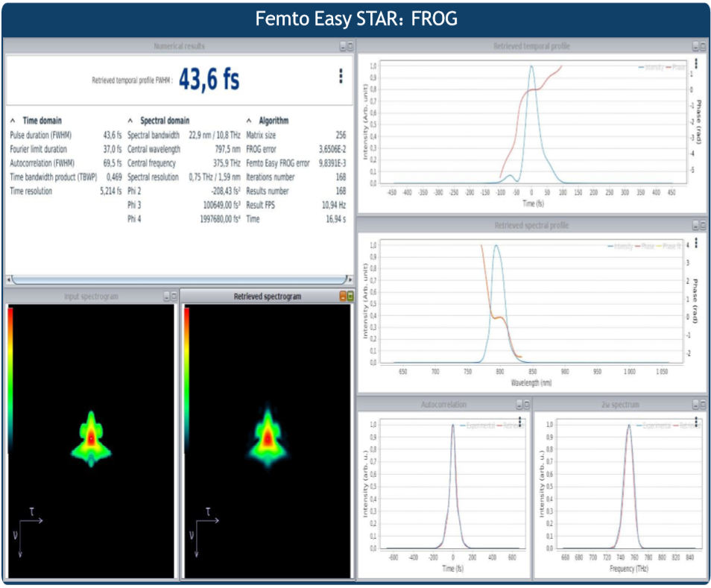This screenshot has height=588, width=711.
Task: Collapse the Algorithm section
Action: click(x=249, y=121)
